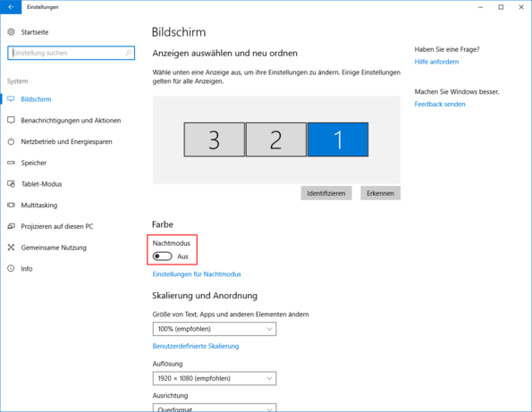Open the Querformat orientation dropdown
This screenshot has height=412, width=532.
(x=215, y=408)
